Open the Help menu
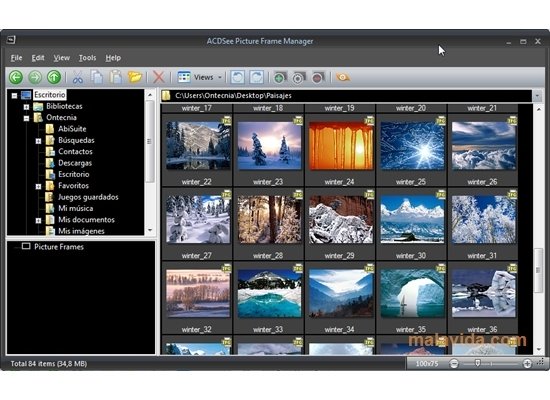550x400 pixels. point(113,58)
